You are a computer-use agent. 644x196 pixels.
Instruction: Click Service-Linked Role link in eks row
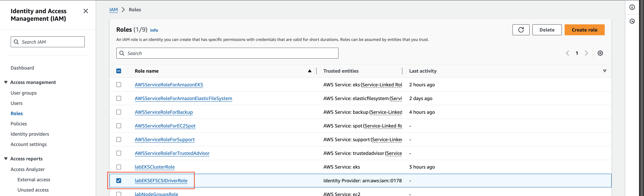coord(382,85)
